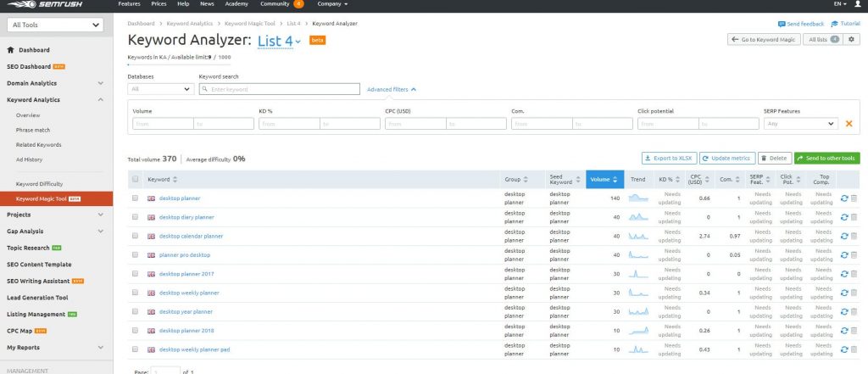The image size is (868, 374).
Task: Open the All Tools dropdown
Action: coord(55,25)
